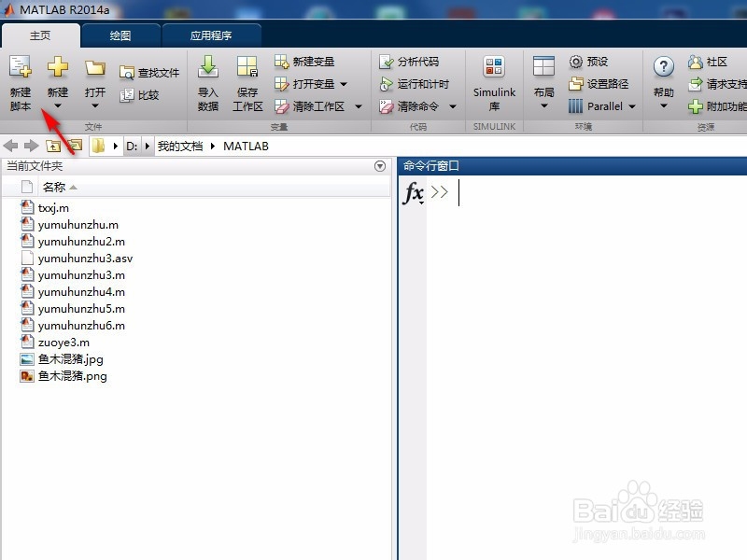Click 我的文档 in the address path
This screenshot has width=747, height=560.
180,147
